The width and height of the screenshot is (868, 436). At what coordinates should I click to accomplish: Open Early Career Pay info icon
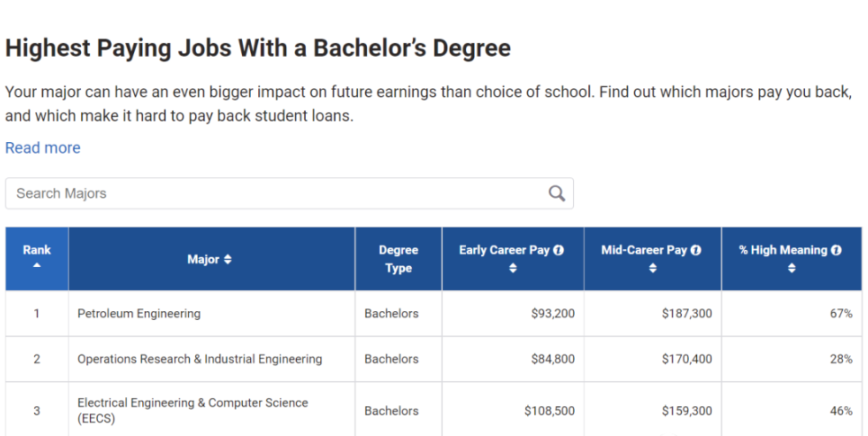558,250
